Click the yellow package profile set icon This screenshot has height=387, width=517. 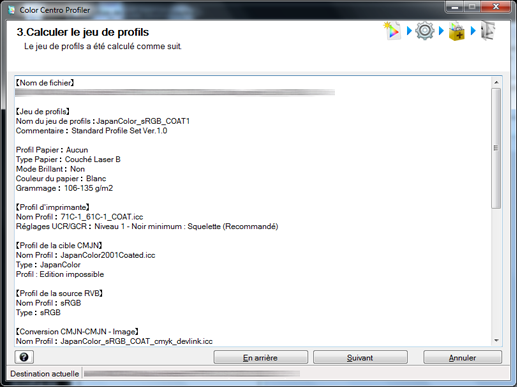[x=456, y=31]
